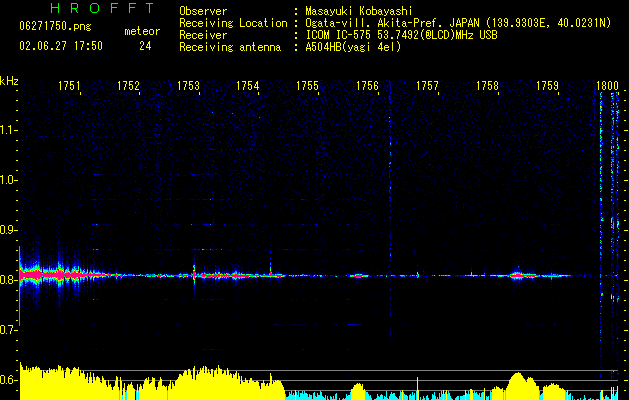Click the 1751 time marker

(69, 85)
